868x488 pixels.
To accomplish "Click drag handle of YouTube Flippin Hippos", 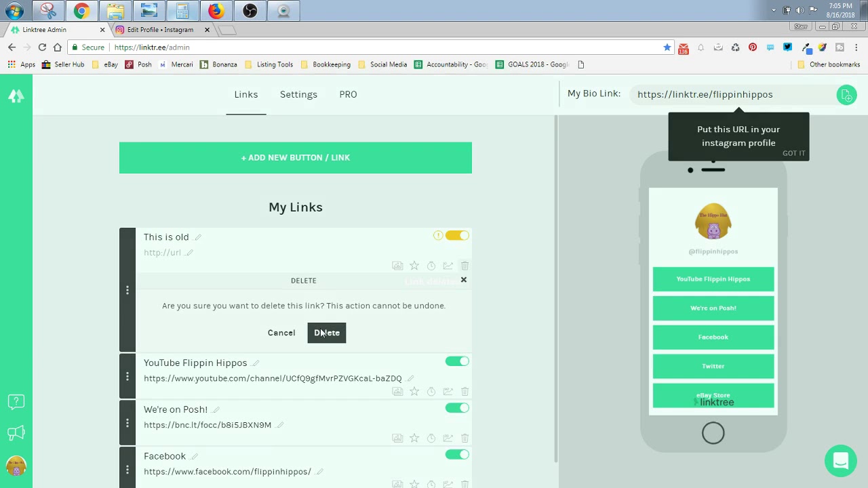I will [127, 376].
